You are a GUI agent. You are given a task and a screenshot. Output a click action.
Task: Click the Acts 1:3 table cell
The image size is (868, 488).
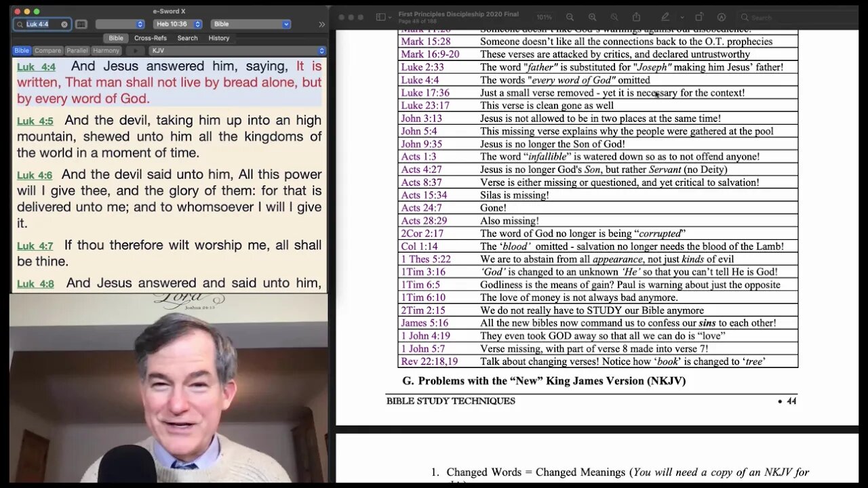(420, 157)
